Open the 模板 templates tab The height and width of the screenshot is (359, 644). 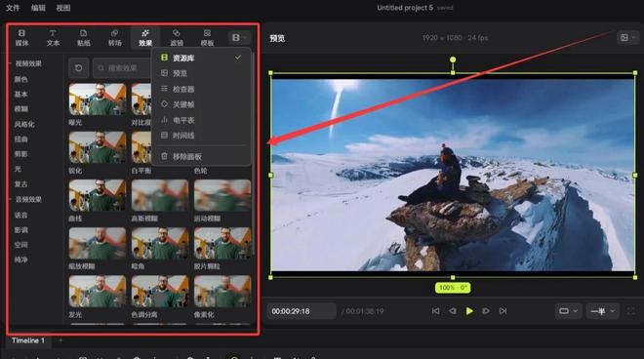[x=207, y=37]
